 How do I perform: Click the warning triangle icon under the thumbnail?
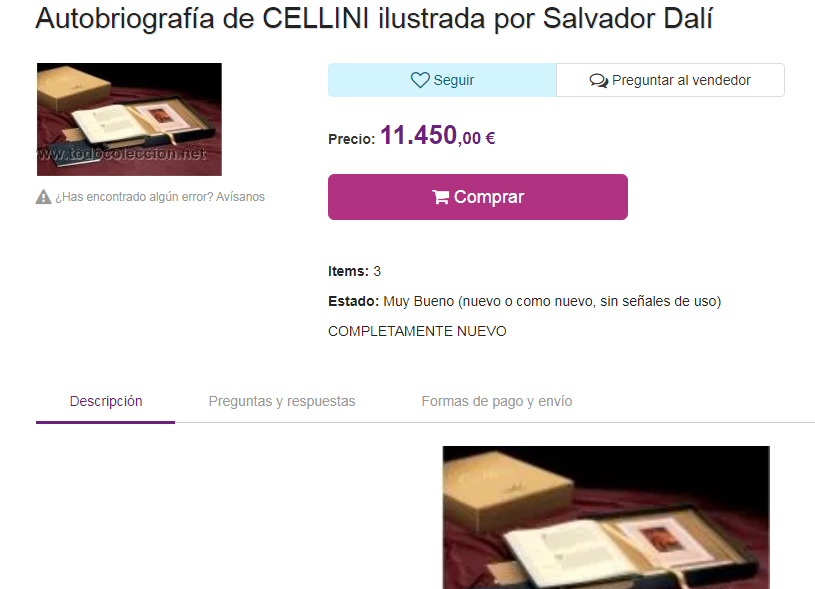pos(43,197)
